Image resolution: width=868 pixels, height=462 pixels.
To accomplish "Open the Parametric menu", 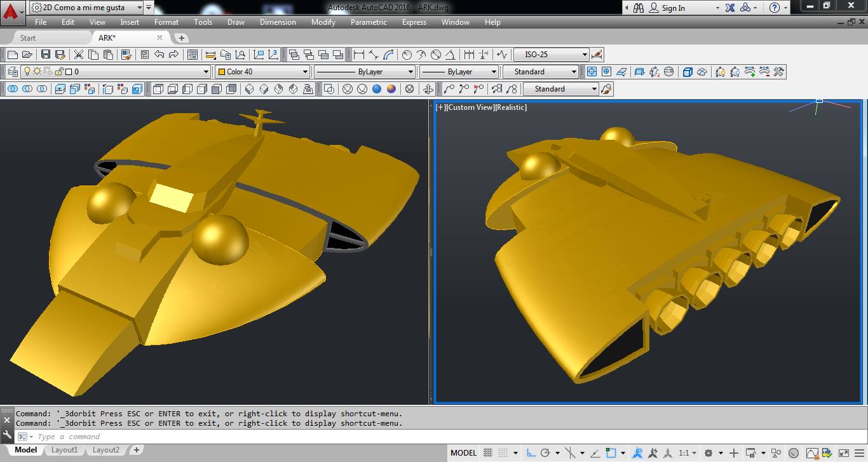I will coord(369,22).
